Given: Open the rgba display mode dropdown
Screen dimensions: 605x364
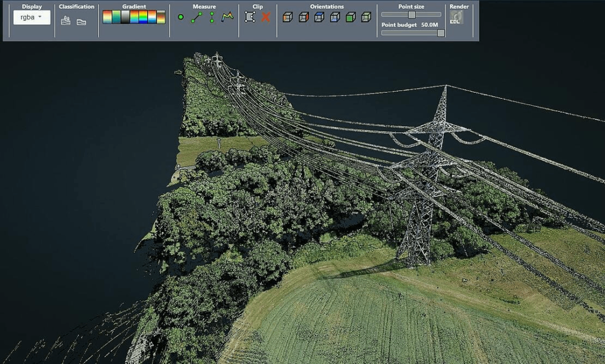Looking at the screenshot, I should pyautogui.click(x=32, y=17).
